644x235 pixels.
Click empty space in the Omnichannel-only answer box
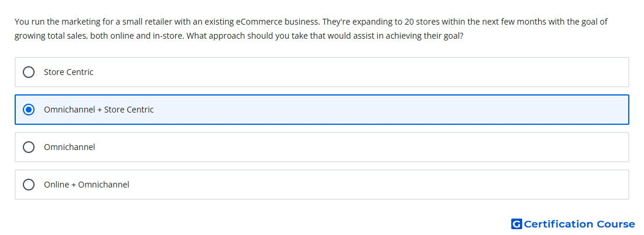(361, 147)
